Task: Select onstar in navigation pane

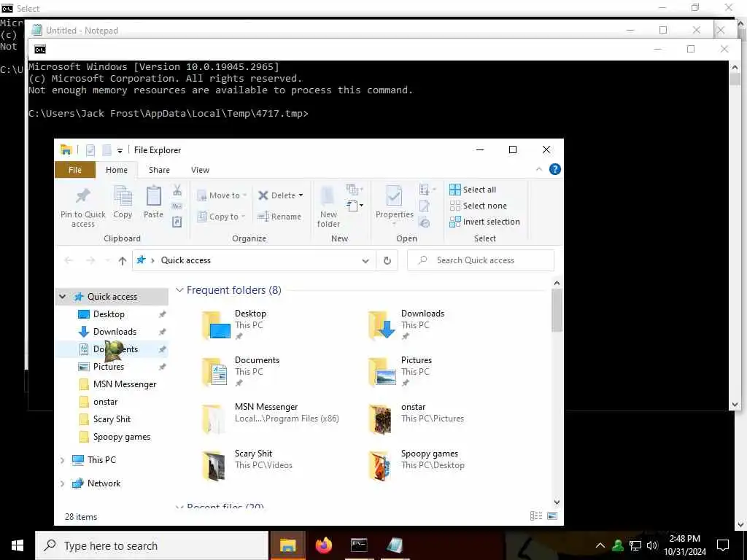Action: pos(105,402)
